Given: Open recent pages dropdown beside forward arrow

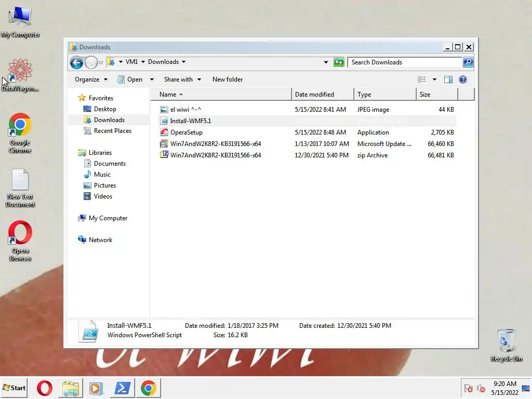Looking at the screenshot, I should coord(101,62).
